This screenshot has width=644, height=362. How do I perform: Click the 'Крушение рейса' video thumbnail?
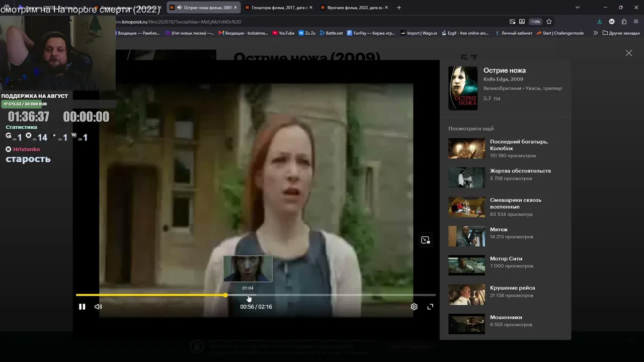point(466,294)
